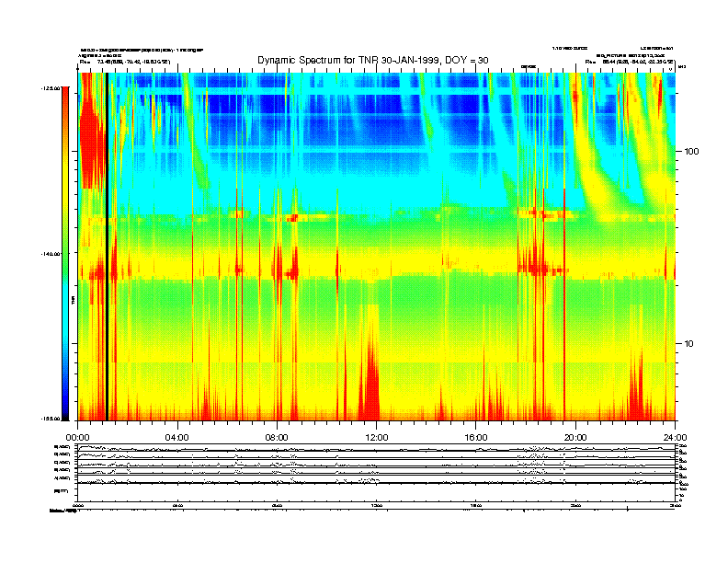Select the 24:00 time axis label
The width and height of the screenshot is (728, 563).
click(675, 438)
